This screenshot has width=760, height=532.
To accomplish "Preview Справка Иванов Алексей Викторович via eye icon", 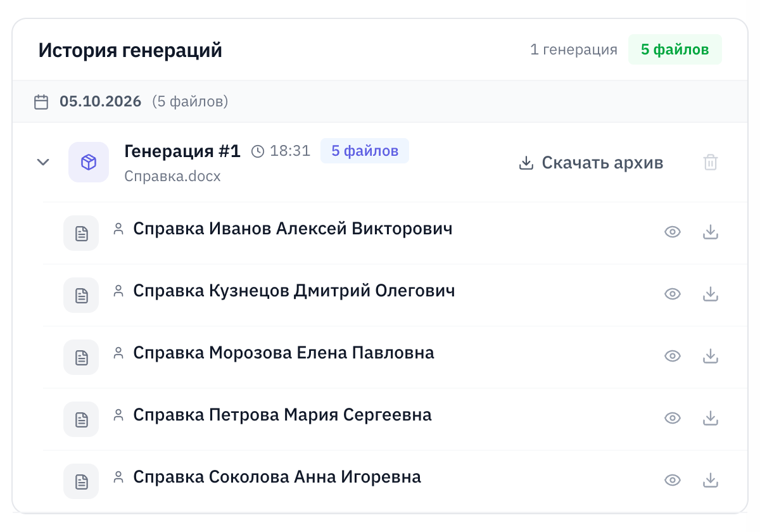I will click(x=672, y=232).
